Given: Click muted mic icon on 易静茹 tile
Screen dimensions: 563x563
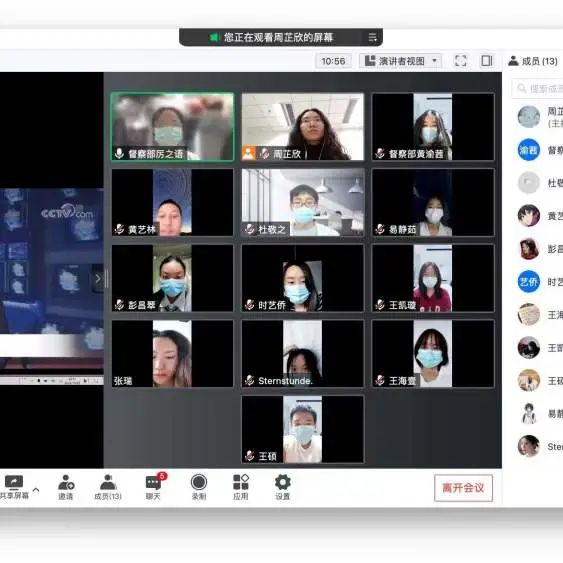Looking at the screenshot, I should [x=380, y=229].
